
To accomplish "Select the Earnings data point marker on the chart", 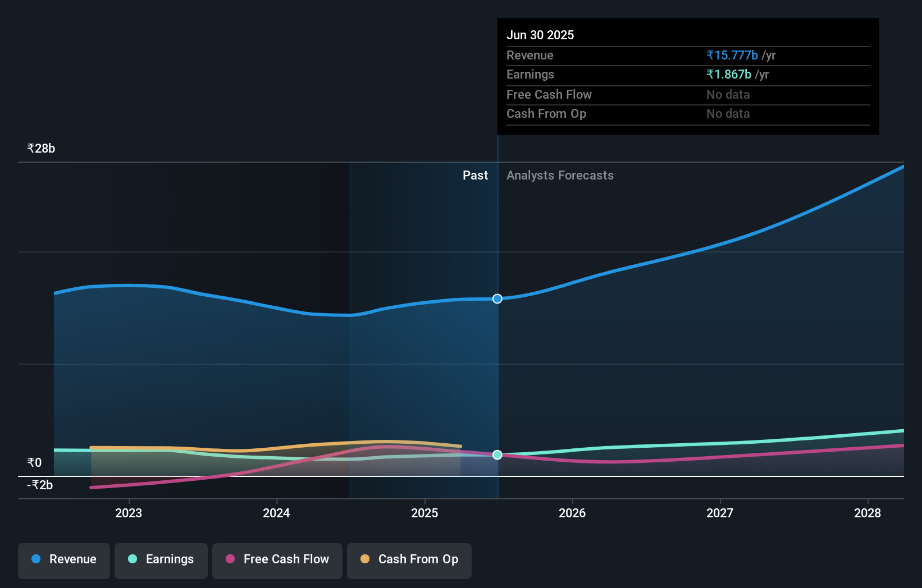I will (x=497, y=455).
